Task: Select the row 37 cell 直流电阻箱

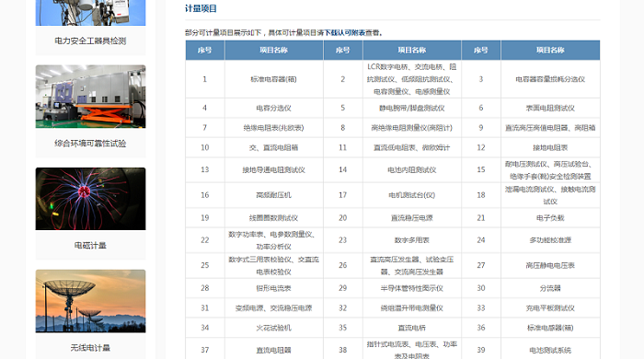Action: tap(274, 349)
